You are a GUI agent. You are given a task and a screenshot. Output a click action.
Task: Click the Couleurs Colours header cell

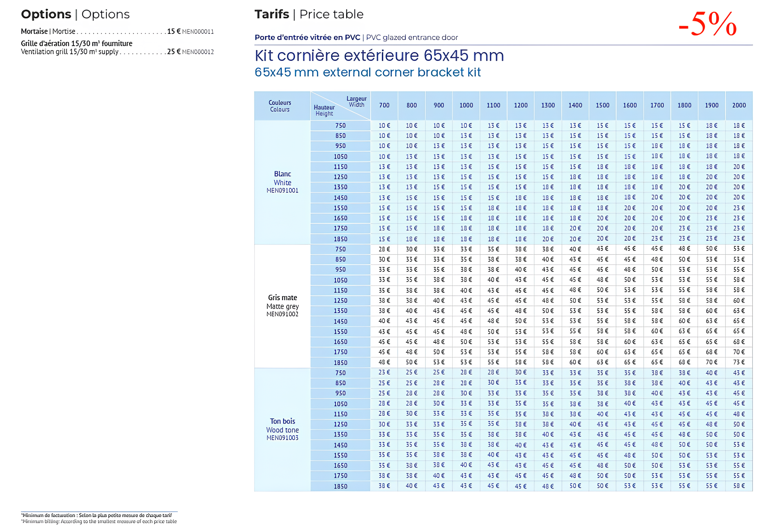click(x=280, y=106)
